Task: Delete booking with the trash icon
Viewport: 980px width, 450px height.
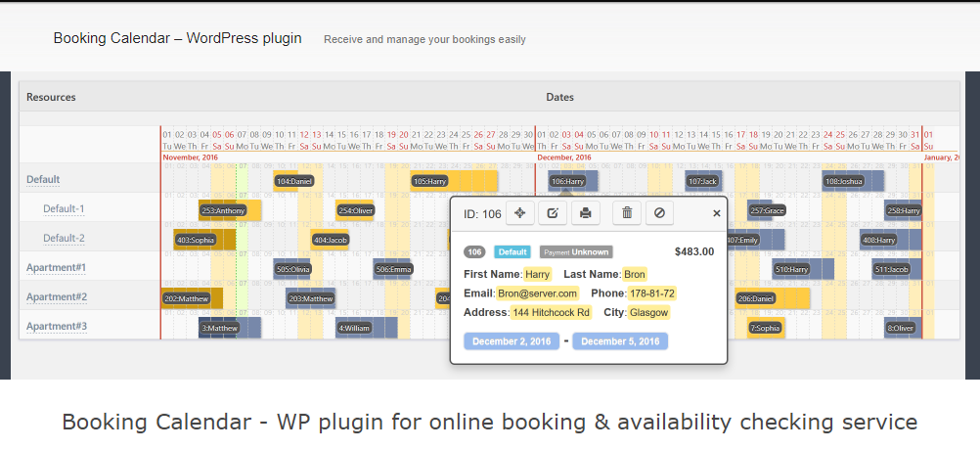Action: pyautogui.click(x=627, y=213)
